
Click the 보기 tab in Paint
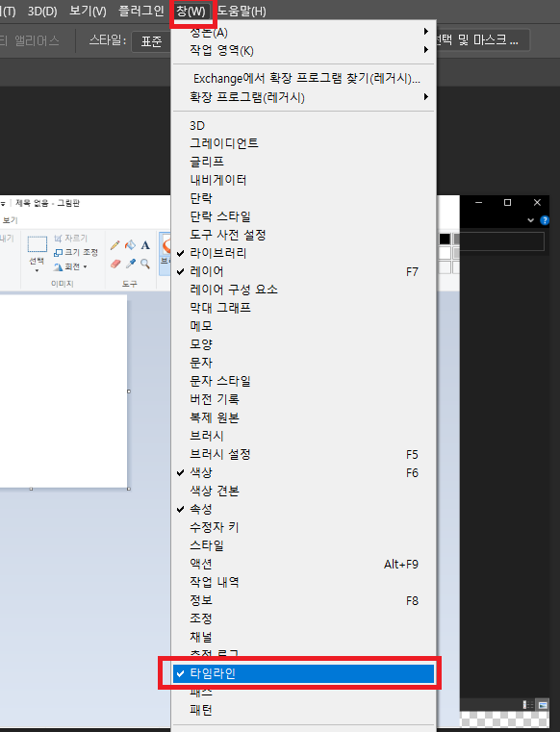pyautogui.click(x=10, y=220)
